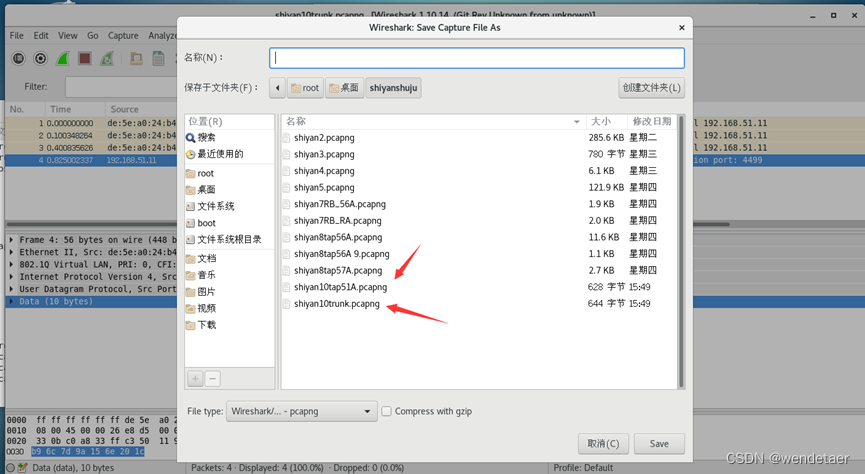
Task: Focus the 名称(N) filename input field
Action: click(477, 58)
